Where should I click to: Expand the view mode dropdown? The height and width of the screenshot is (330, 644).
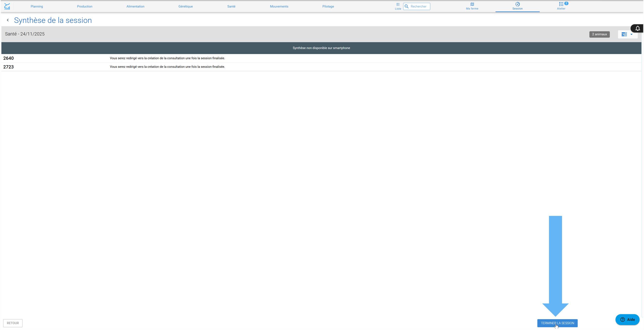(627, 34)
